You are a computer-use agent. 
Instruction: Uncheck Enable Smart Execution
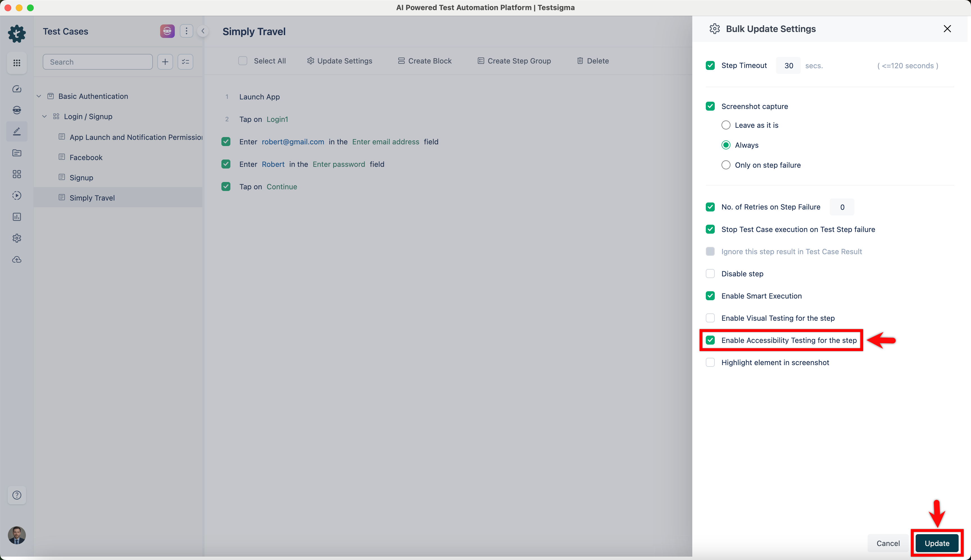[710, 296]
